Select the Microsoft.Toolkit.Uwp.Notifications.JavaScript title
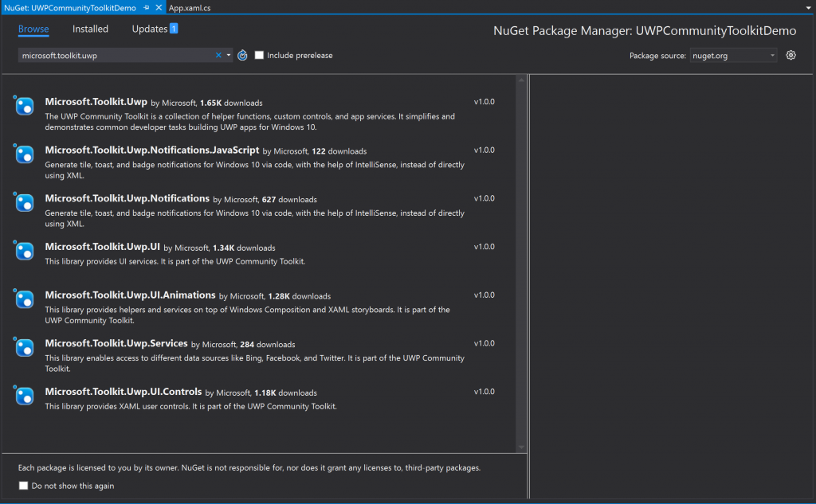Screen dimensions: 816x504 (x=152, y=150)
